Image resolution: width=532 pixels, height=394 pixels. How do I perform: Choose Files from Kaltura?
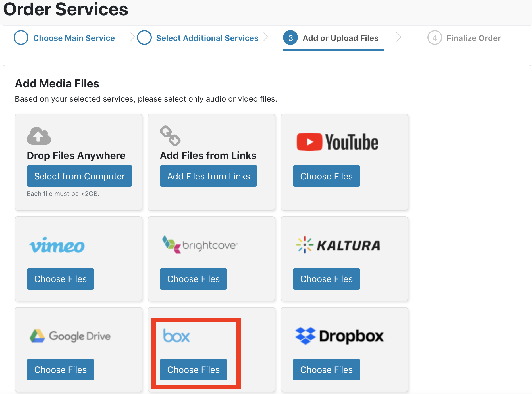(327, 279)
